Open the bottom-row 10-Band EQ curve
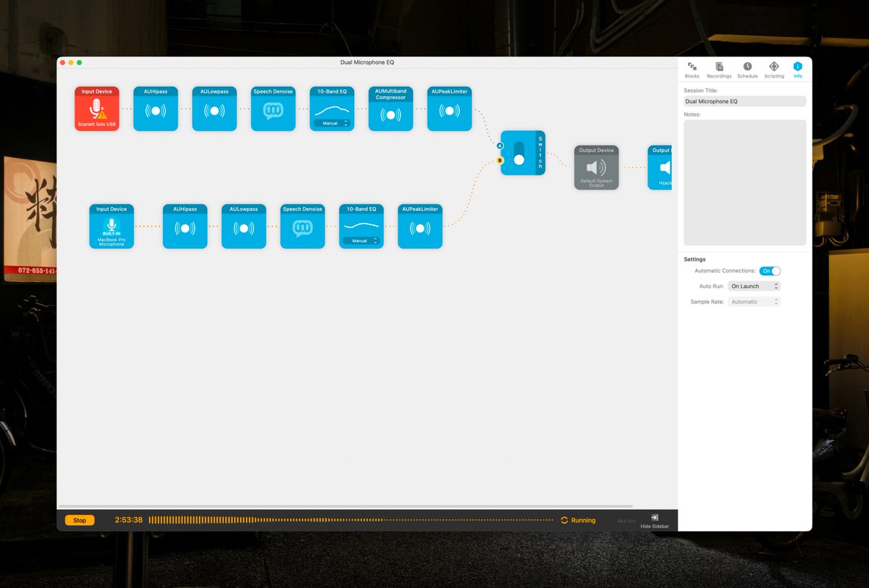The height and width of the screenshot is (588, 869). click(361, 225)
